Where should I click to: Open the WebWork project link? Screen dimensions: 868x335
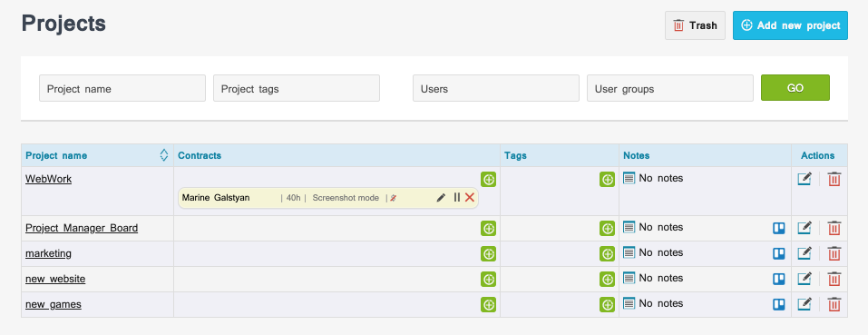(49, 179)
